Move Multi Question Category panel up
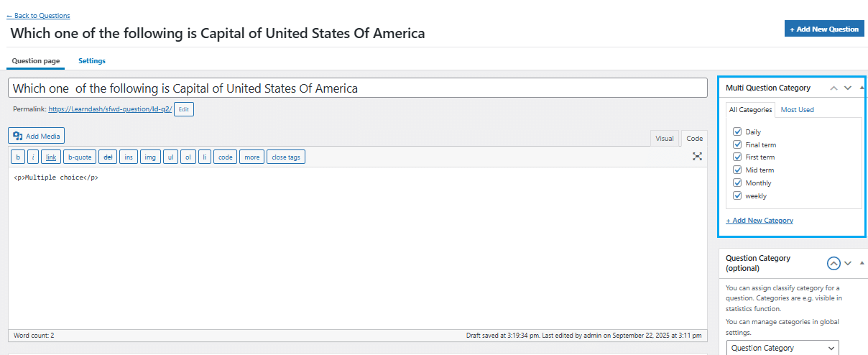868x355 pixels. [x=834, y=88]
